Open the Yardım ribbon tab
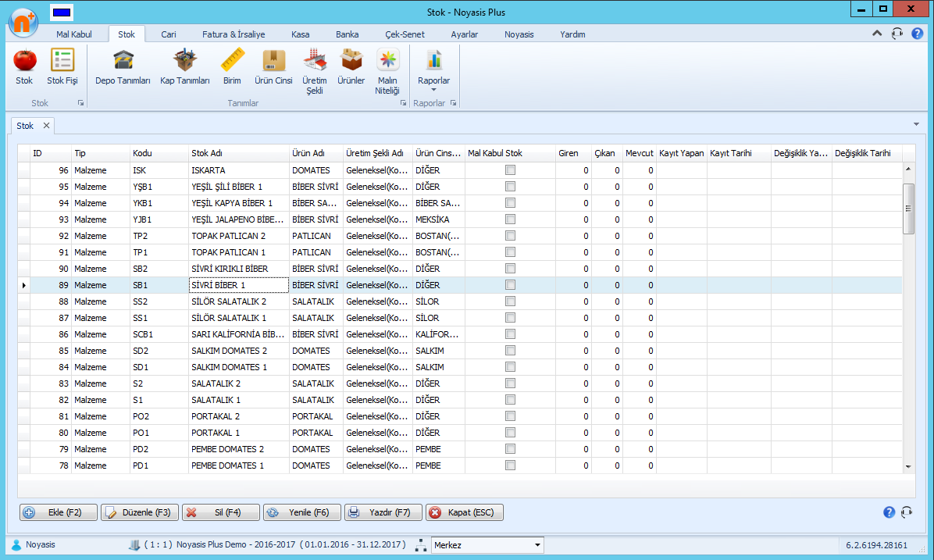The image size is (934, 560). pos(572,34)
